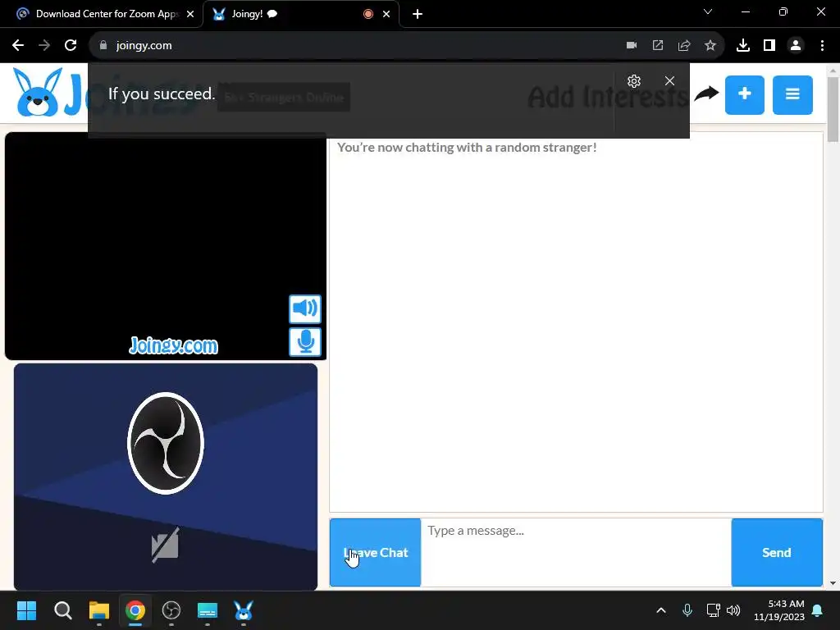This screenshot has width=840, height=630.
Task: View site information lock icon
Action: point(103,46)
